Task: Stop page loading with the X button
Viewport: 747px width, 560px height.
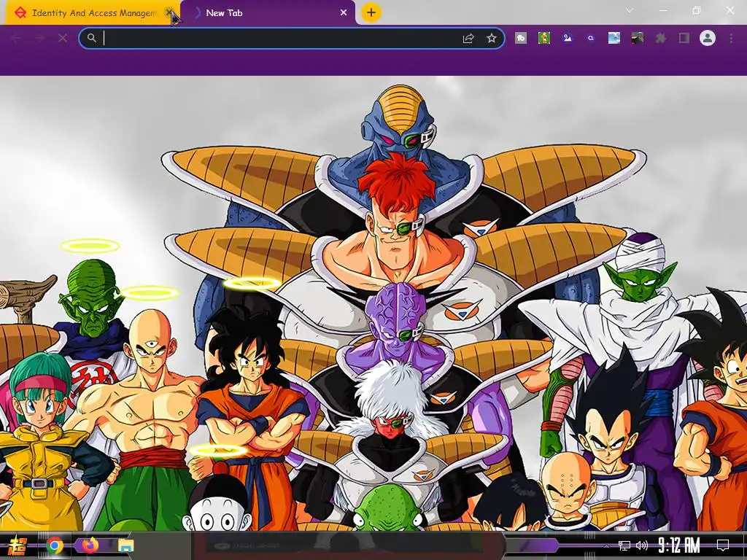Action: tap(63, 38)
